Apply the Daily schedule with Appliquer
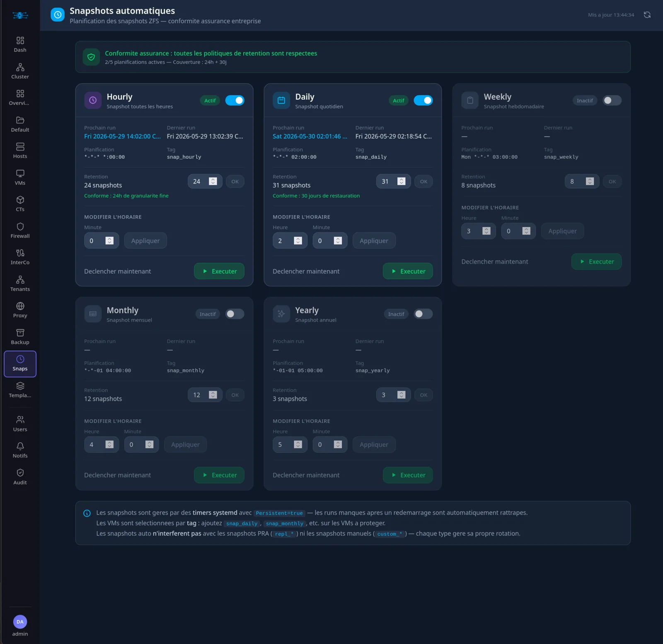 374,240
